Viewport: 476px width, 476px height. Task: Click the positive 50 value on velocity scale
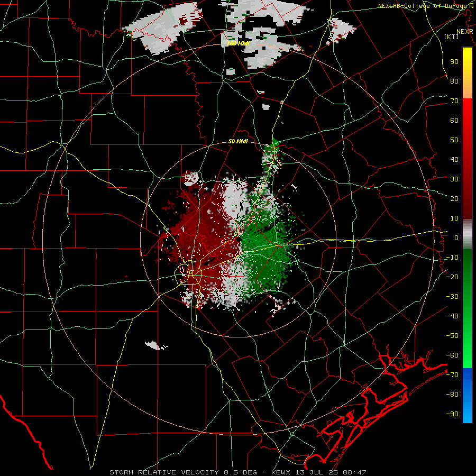point(454,140)
